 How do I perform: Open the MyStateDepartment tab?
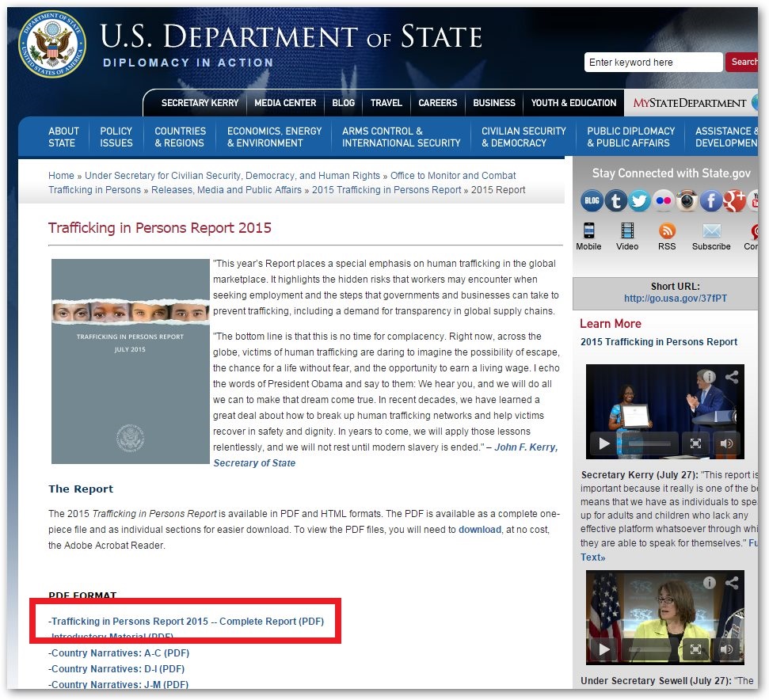[x=690, y=103]
